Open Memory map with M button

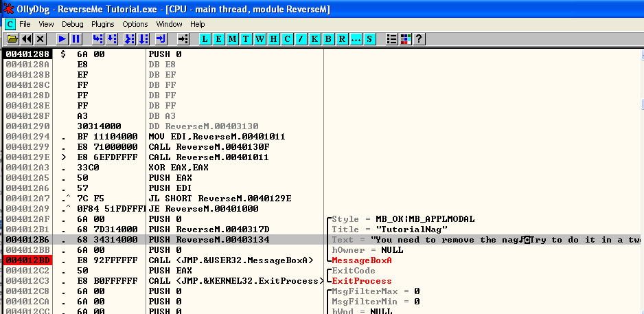click(x=233, y=39)
